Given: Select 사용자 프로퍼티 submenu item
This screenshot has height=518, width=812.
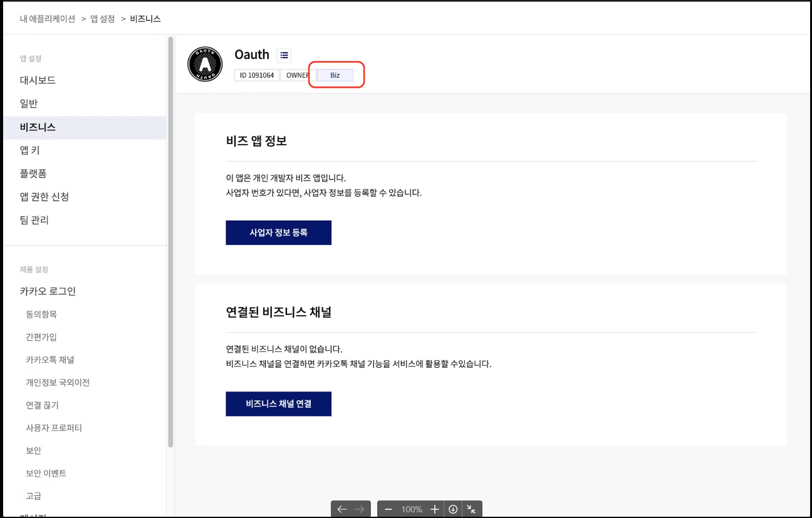Looking at the screenshot, I should pyautogui.click(x=54, y=428).
